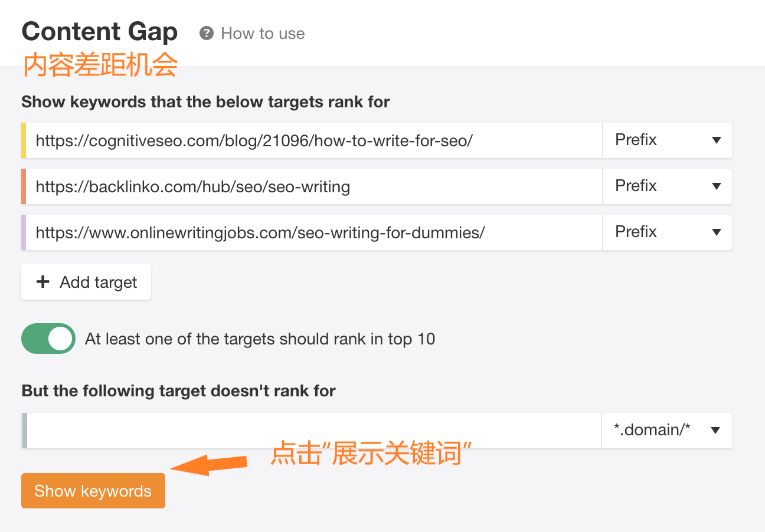Screen dimensions: 765x532
Task: Focus the cognitiveseo.com target URL field
Action: click(x=313, y=140)
